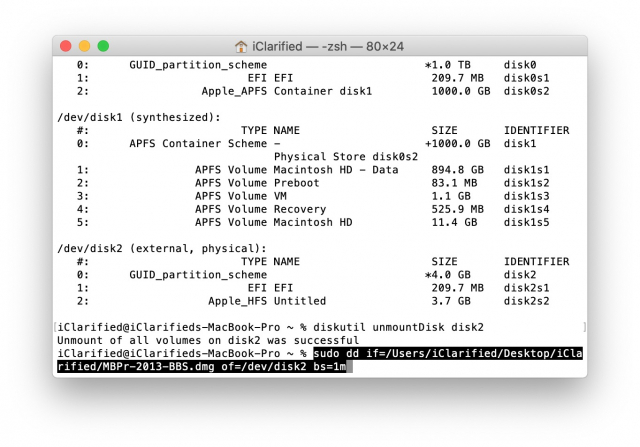The width and height of the screenshot is (640, 447).
Task: Click the Apple_APFS Container disk1 row
Action: [x=313, y=91]
